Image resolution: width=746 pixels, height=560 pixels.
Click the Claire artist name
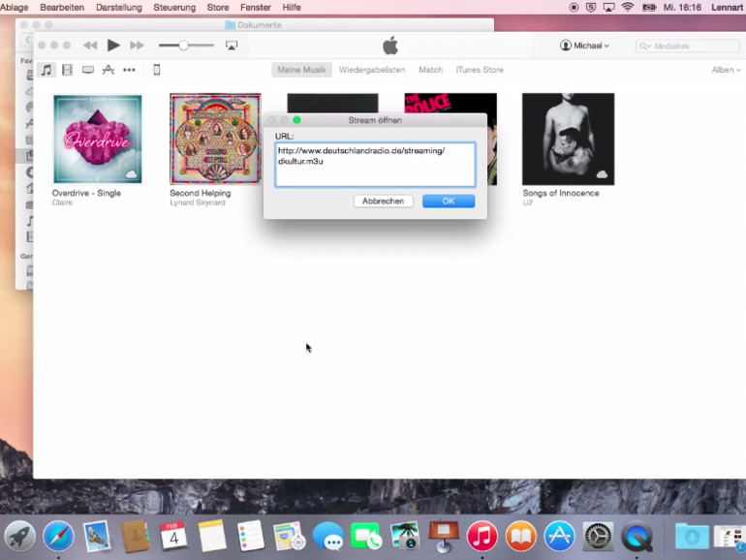(62, 202)
